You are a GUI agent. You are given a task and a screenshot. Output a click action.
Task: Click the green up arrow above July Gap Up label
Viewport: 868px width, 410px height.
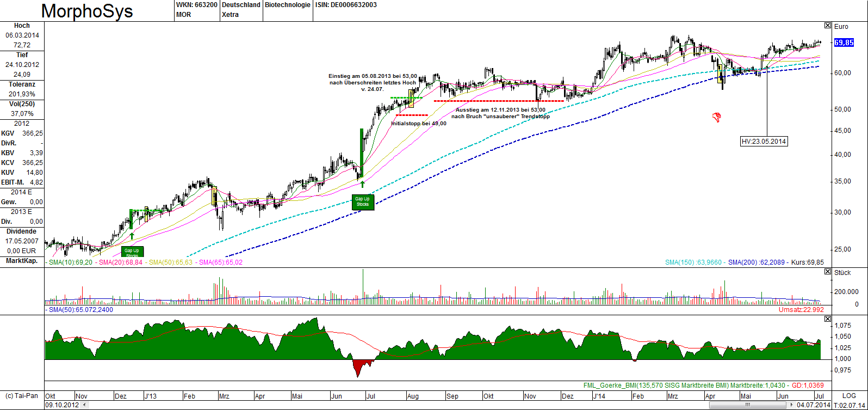[362, 185]
